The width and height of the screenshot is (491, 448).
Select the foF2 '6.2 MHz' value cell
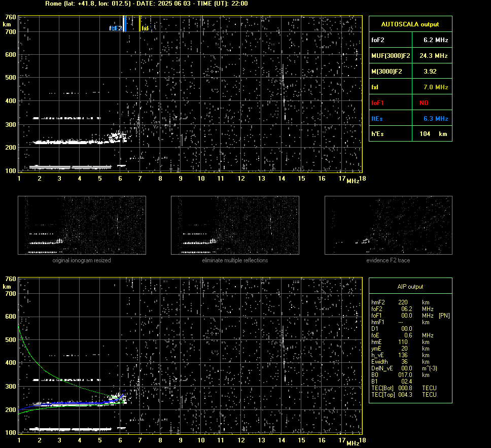(x=432, y=40)
